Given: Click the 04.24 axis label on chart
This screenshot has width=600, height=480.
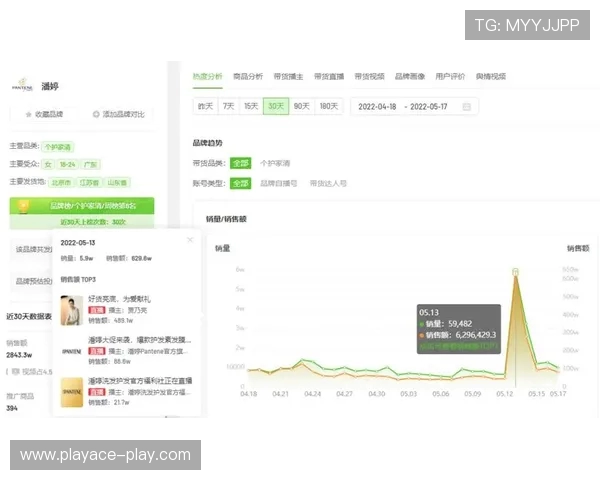Looking at the screenshot, I should [312, 394].
